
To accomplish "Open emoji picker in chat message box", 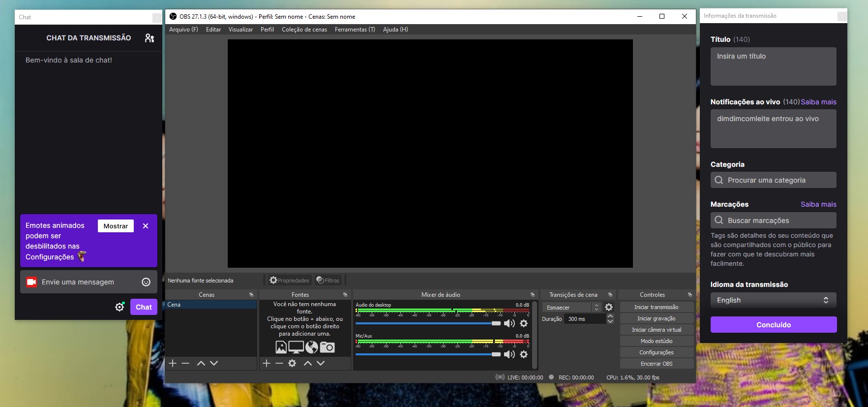I will (x=146, y=282).
